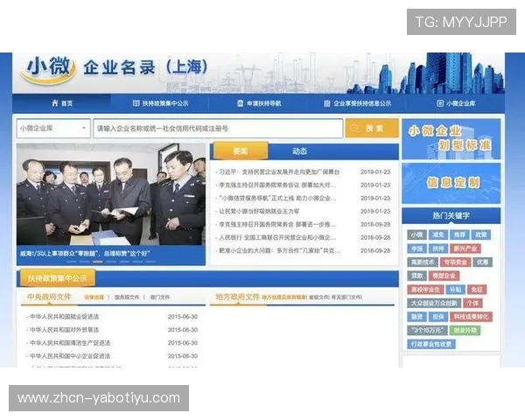The height and width of the screenshot is (420, 525).
Task: Open news "小微信贷服务导航"正式上线
Action: (x=277, y=198)
